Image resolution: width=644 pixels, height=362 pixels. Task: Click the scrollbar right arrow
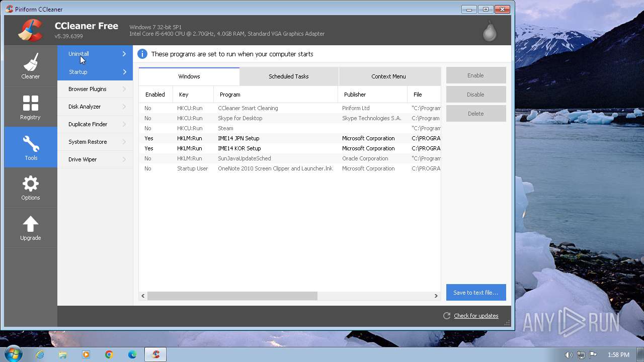pyautogui.click(x=436, y=296)
